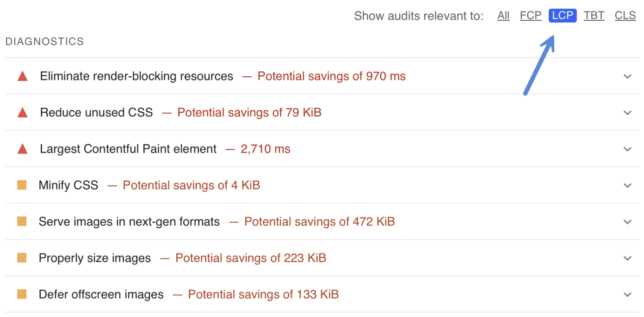This screenshot has width=644, height=317.
Task: Select the TBT audit filter
Action: pyautogui.click(x=594, y=15)
